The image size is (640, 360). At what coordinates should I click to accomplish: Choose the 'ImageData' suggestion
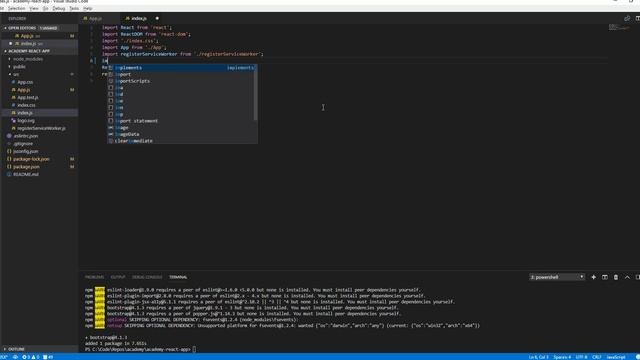click(181, 134)
